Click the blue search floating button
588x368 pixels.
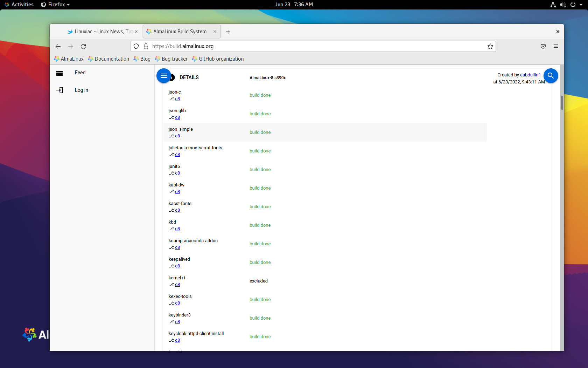click(x=551, y=76)
